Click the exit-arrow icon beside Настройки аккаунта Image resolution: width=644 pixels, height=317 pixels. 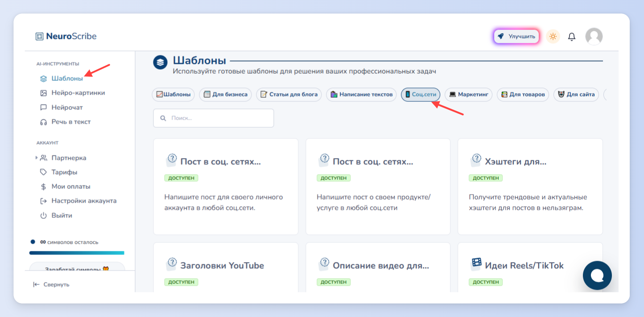tap(43, 201)
